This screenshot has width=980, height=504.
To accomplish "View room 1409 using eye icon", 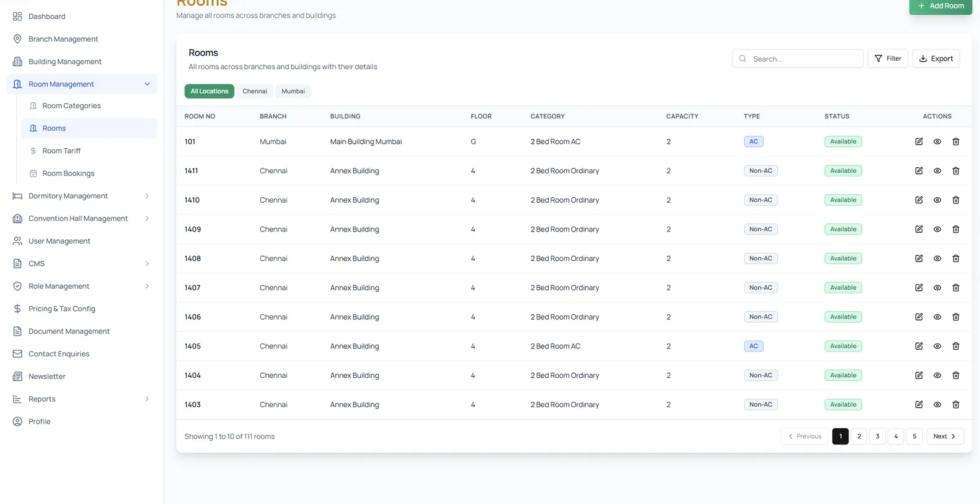I will 937,229.
